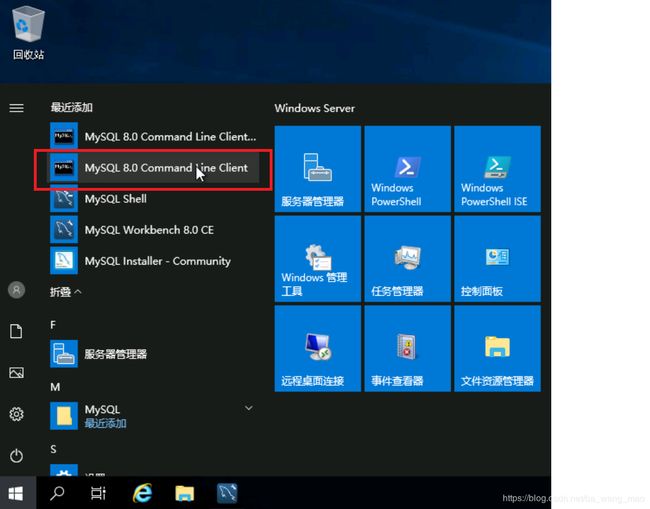Collapse the recently added list (折叠)
Screen dimensions: 650x509
(x=65, y=292)
